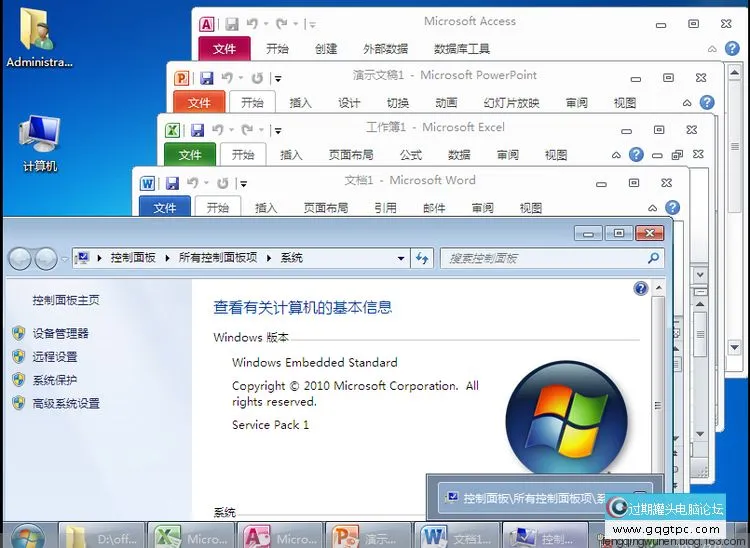Click the Windows Start button
The width and height of the screenshot is (750, 548).
[28, 537]
